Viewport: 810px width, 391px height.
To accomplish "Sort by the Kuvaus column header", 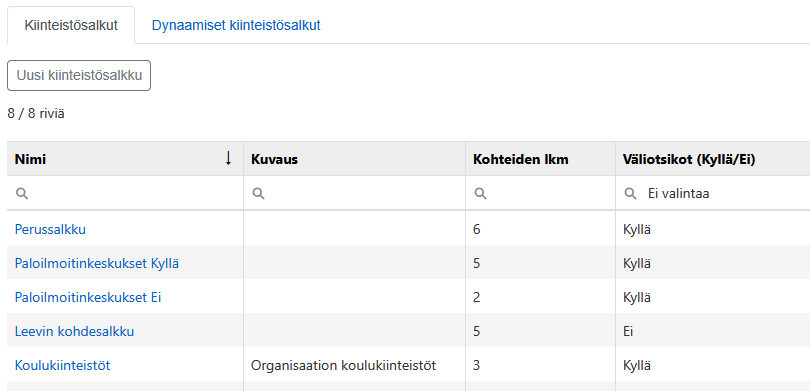I will [x=274, y=160].
